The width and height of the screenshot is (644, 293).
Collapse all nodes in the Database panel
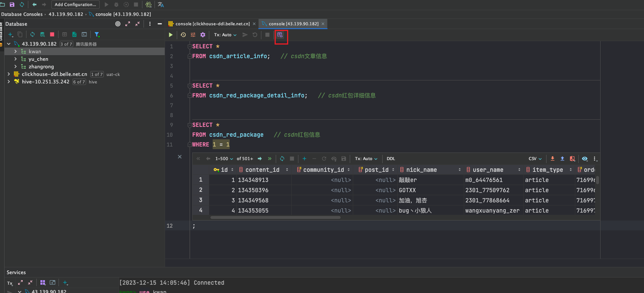(x=137, y=24)
